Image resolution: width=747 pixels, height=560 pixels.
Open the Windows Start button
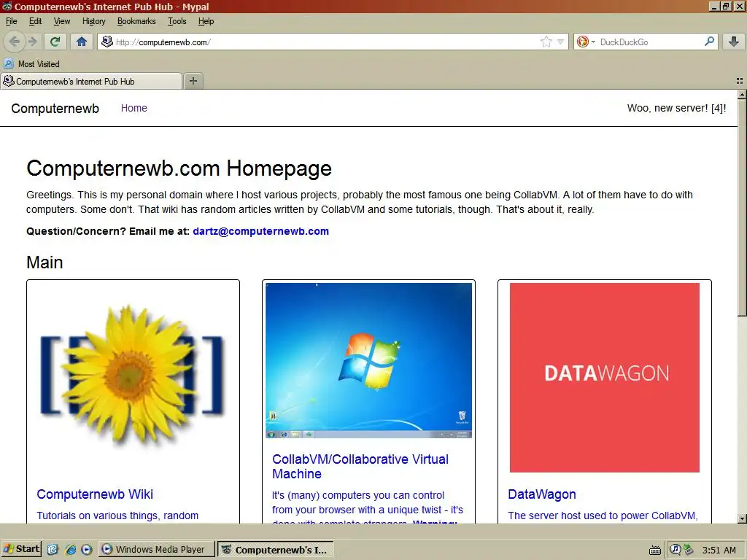21,549
